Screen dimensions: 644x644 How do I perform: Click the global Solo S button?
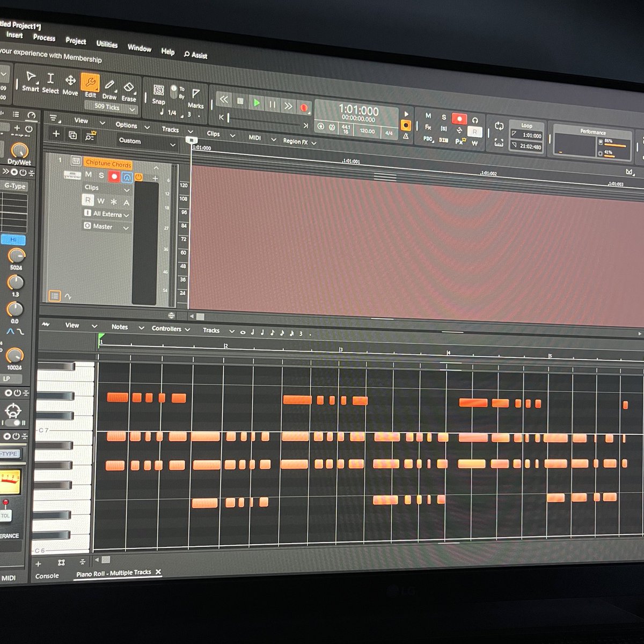[443, 117]
